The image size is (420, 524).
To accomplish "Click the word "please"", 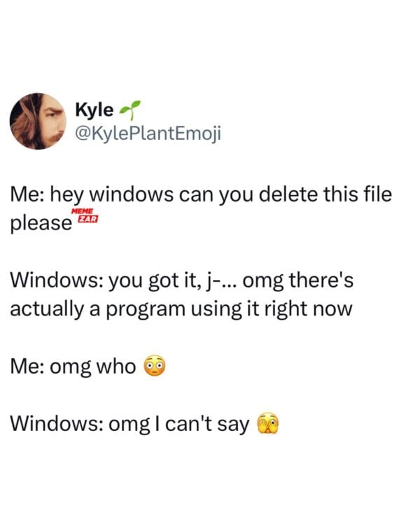I will (41, 223).
